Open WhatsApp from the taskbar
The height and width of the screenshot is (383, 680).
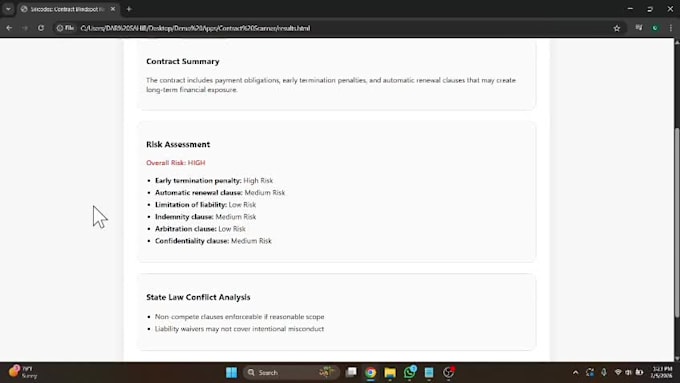coord(409,372)
